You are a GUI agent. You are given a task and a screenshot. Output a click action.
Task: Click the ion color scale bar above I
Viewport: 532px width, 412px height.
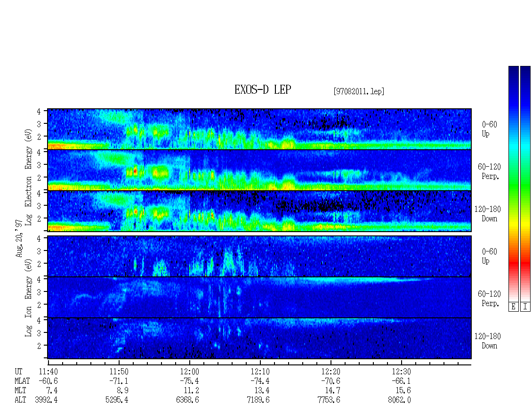(525, 184)
